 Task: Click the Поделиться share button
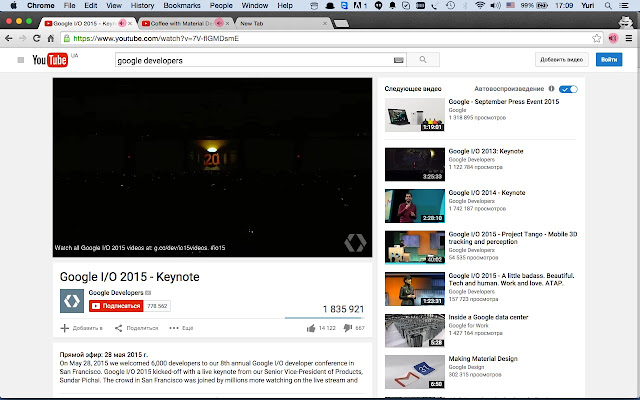[136, 328]
